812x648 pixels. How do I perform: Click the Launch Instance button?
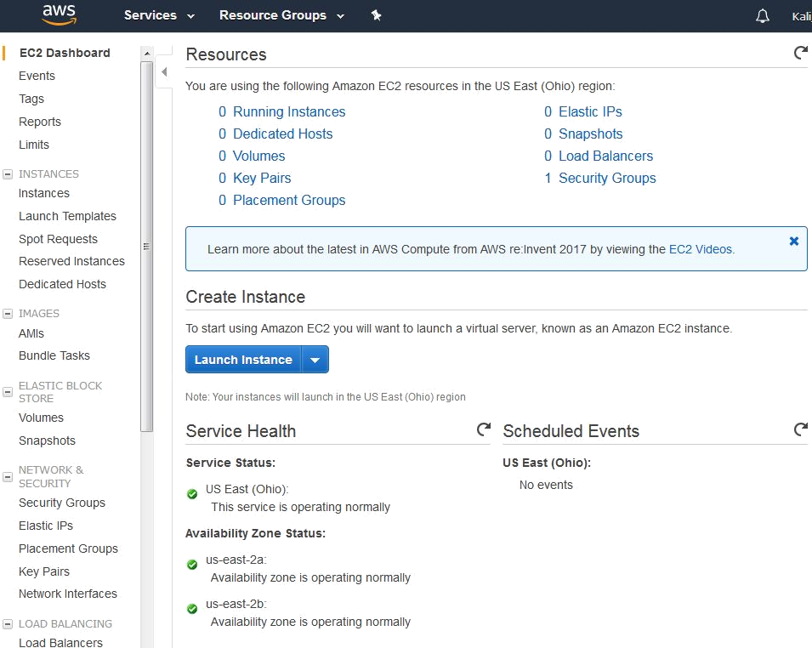click(243, 360)
